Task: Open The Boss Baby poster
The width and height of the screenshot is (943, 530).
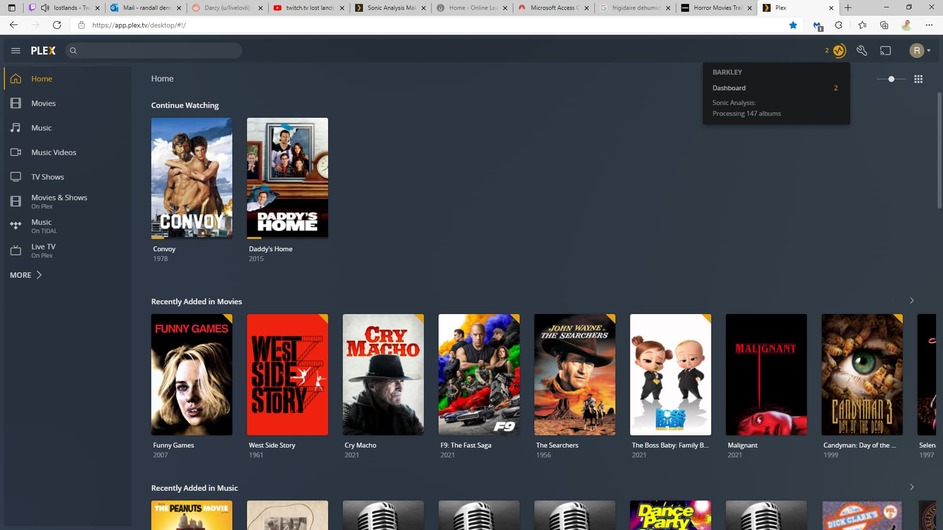Action: click(x=671, y=375)
